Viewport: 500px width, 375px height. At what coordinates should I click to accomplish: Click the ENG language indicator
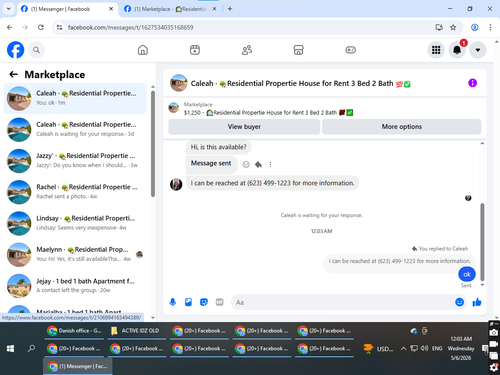pos(437,349)
